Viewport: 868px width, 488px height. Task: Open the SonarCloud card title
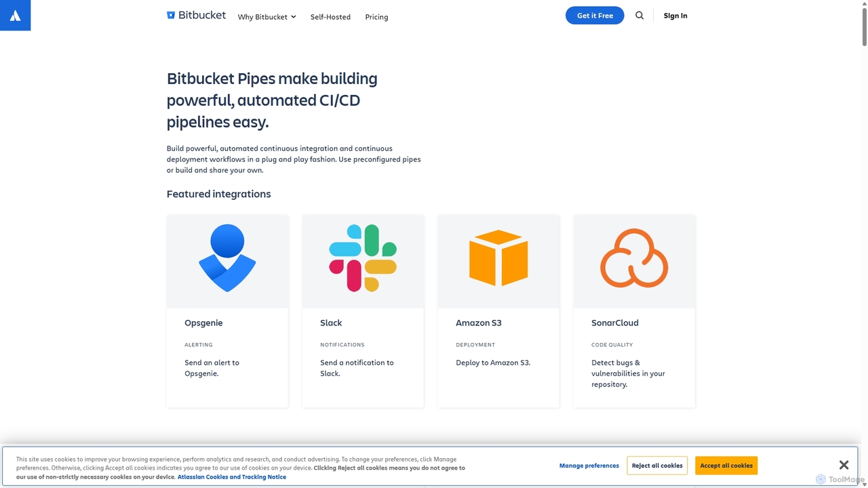[x=615, y=323]
